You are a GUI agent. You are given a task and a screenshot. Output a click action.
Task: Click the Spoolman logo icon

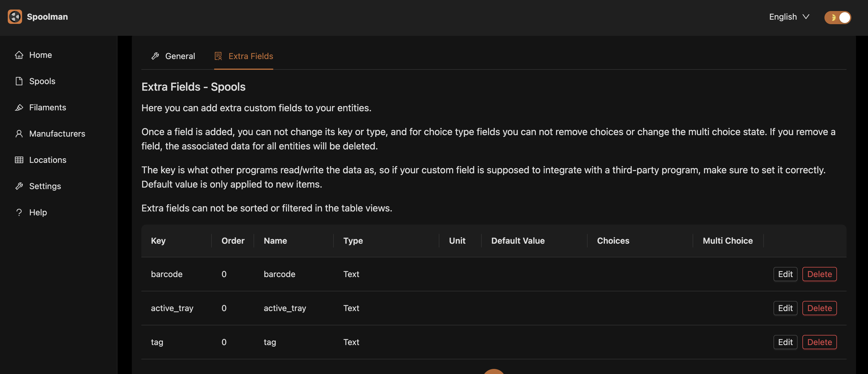[x=15, y=16]
